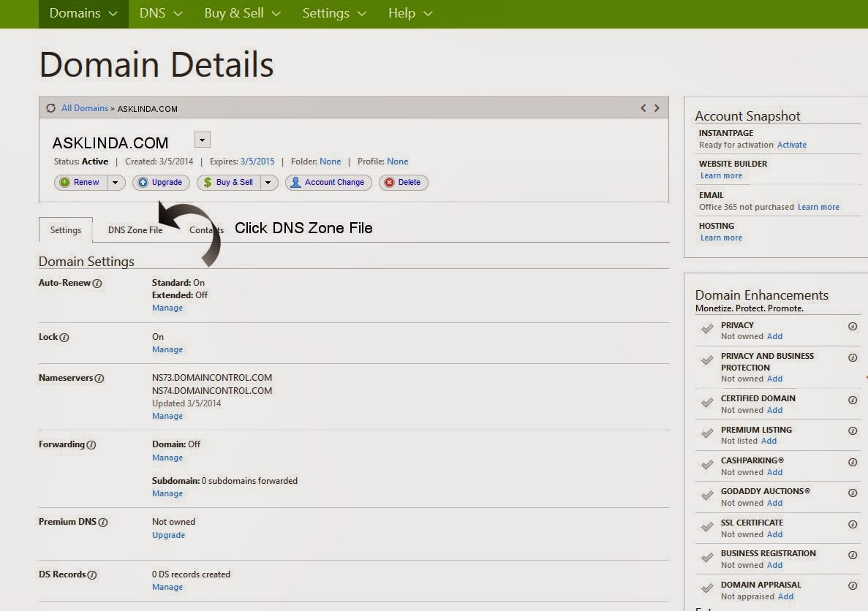Screen dimensions: 868x611
Task: Click checkmark icon next to Premium Listing
Action: [x=707, y=433]
